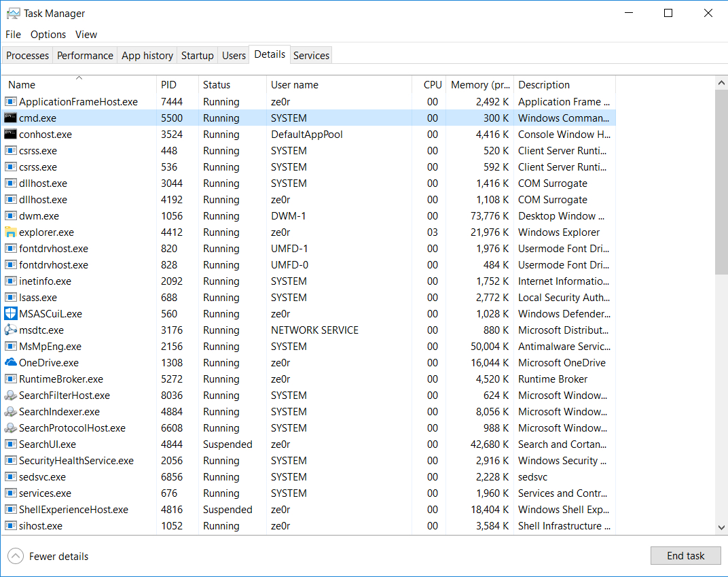
Task: Click the SearchIndexer.exe magnifier icon
Action: [x=11, y=412]
